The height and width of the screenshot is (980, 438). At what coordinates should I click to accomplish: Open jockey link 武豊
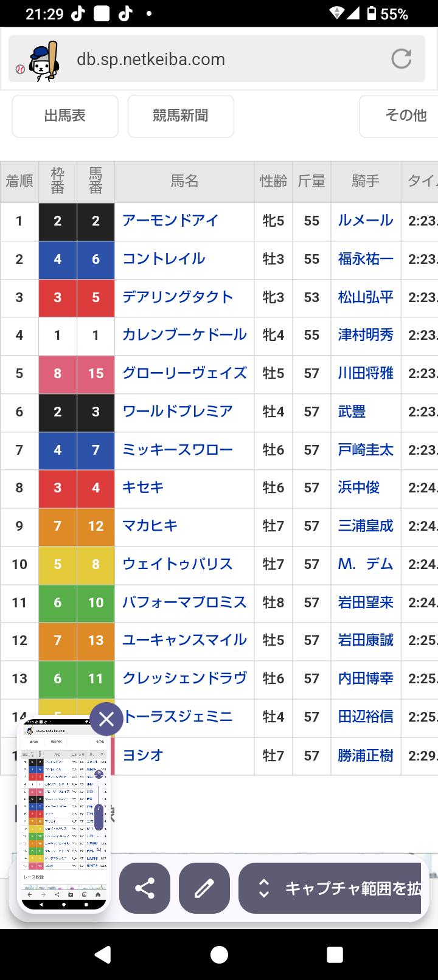(352, 412)
